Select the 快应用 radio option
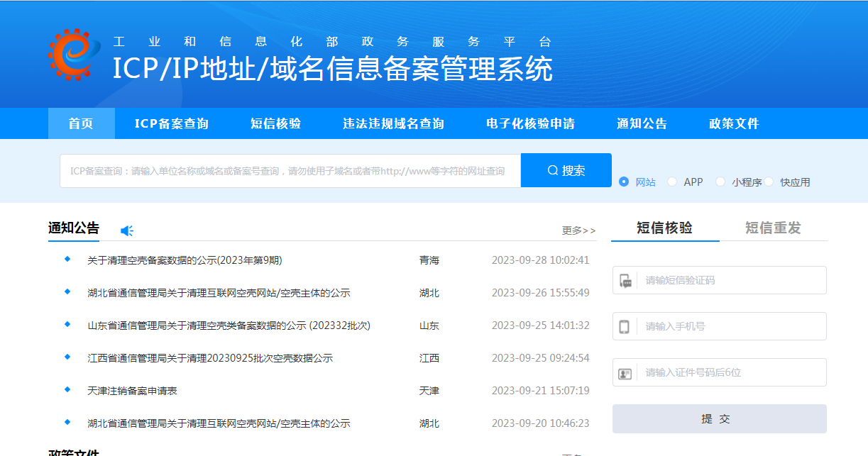 [x=770, y=182]
